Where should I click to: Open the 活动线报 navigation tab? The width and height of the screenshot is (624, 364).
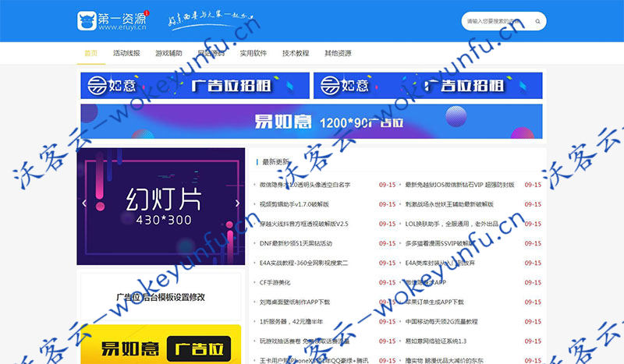pos(126,53)
